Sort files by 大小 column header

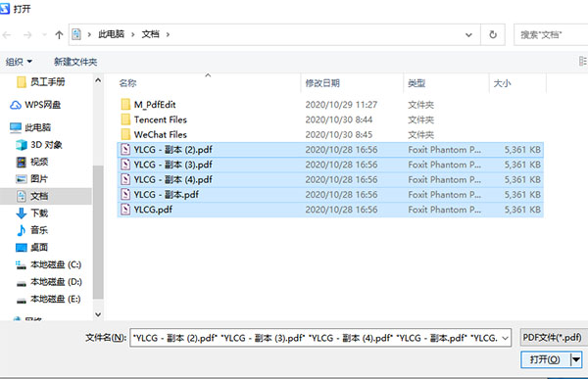click(502, 83)
